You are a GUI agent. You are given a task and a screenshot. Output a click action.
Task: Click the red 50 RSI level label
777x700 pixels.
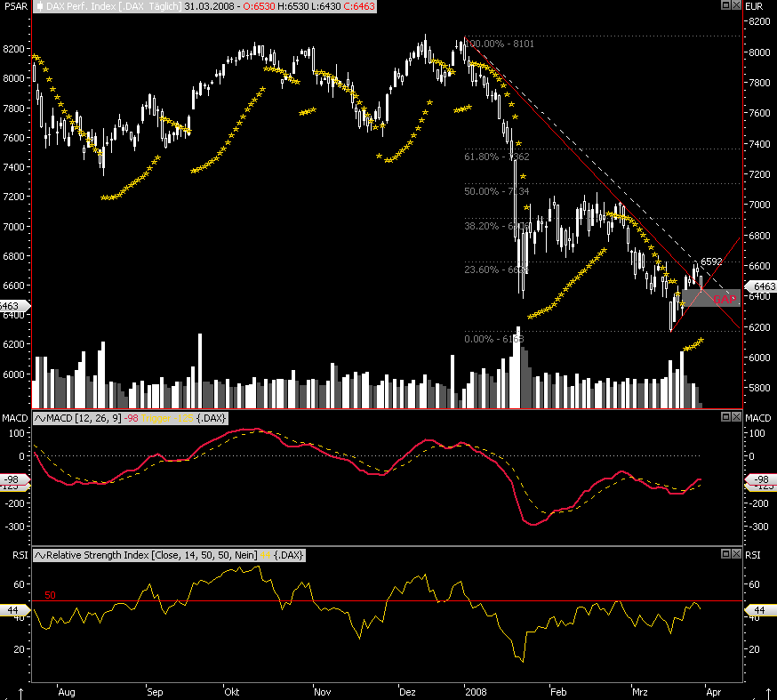click(50, 595)
